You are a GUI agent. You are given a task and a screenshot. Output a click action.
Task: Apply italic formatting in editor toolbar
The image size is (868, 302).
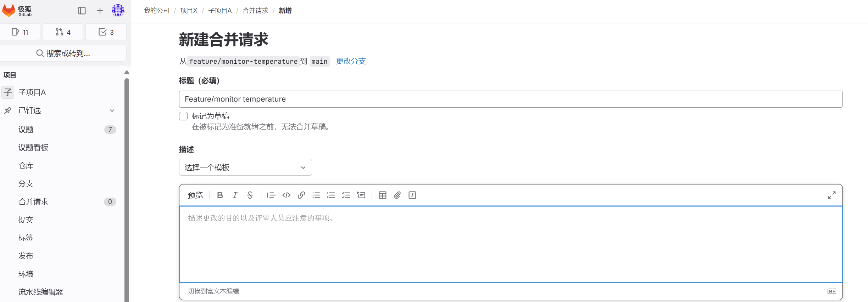pyautogui.click(x=235, y=195)
